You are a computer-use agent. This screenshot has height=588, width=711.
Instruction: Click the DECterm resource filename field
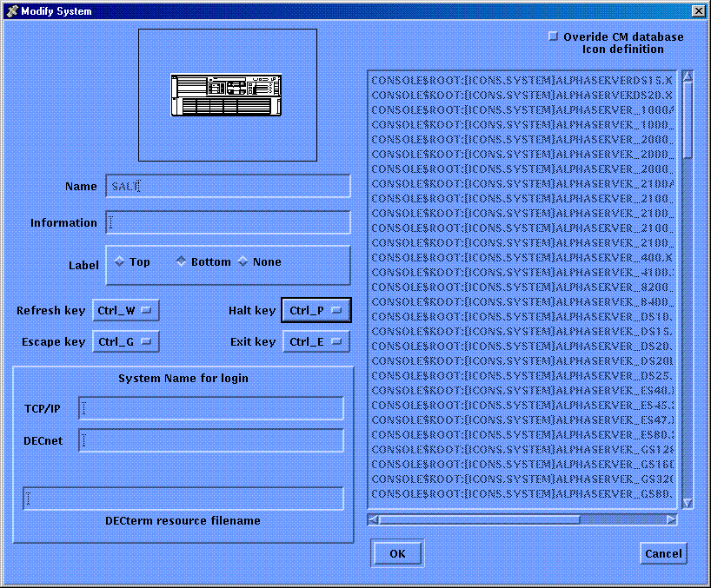click(x=183, y=499)
